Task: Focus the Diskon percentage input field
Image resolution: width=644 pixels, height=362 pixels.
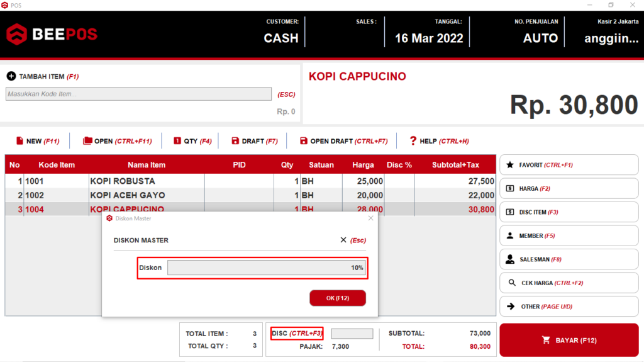Action: (x=266, y=268)
